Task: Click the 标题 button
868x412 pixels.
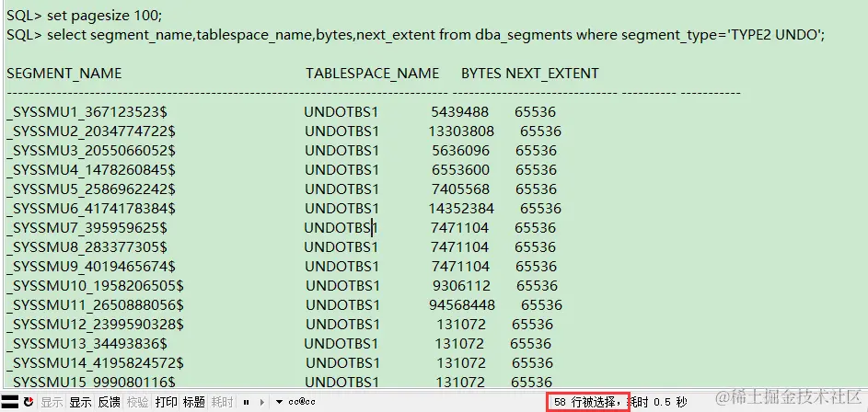Action: 194,402
